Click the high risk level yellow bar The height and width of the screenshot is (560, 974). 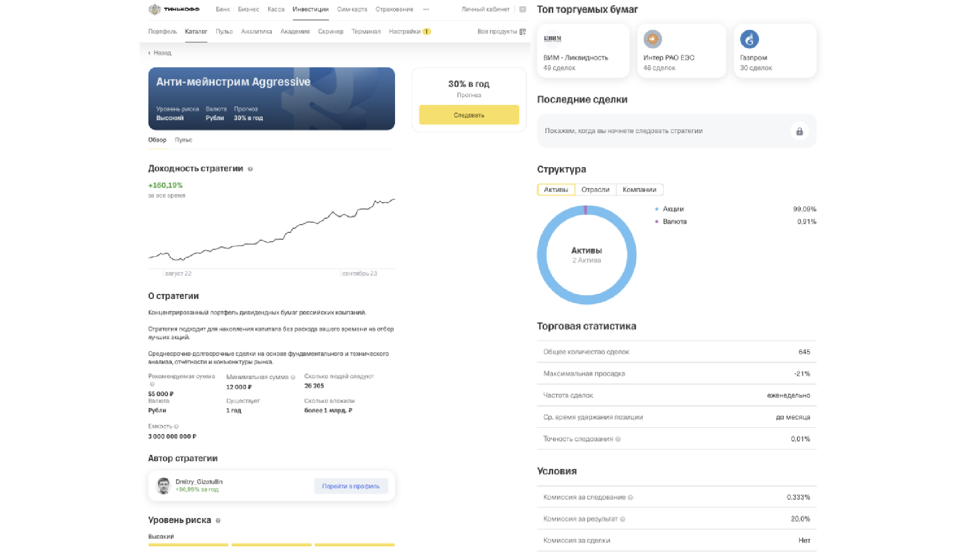coord(355,545)
